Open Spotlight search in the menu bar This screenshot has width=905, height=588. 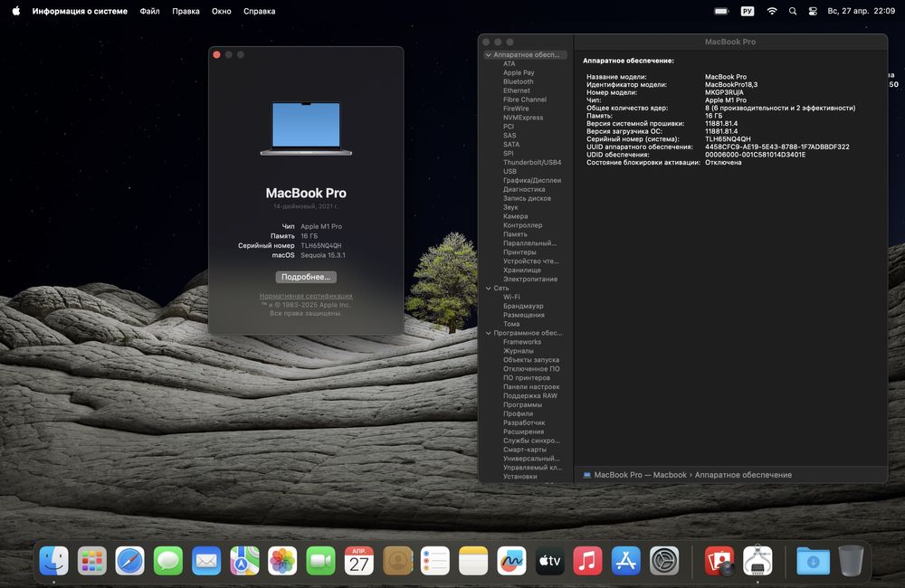pyautogui.click(x=793, y=11)
